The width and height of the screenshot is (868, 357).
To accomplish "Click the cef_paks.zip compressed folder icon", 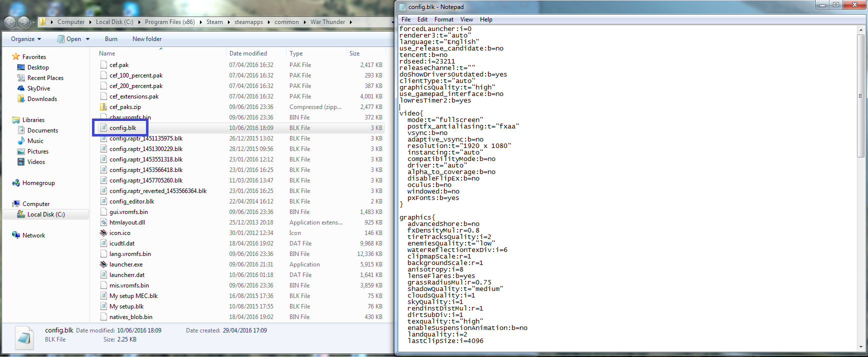I will click(x=103, y=107).
